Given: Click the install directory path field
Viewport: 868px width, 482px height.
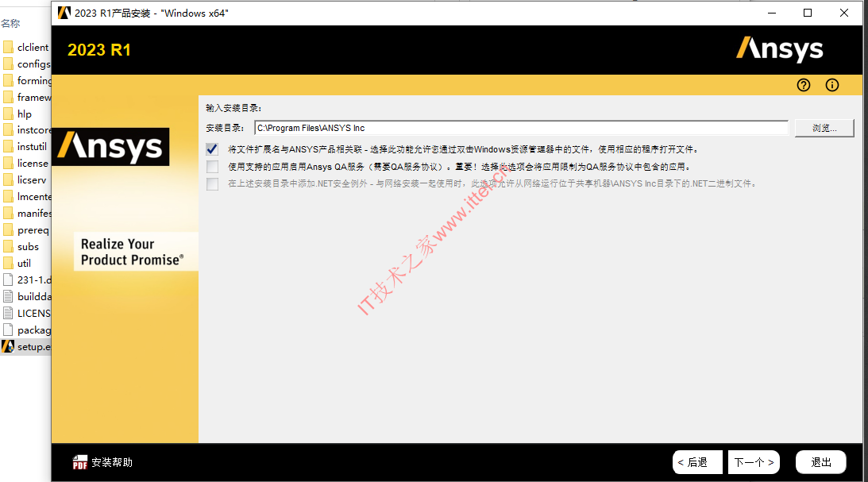Looking at the screenshot, I should (521, 128).
